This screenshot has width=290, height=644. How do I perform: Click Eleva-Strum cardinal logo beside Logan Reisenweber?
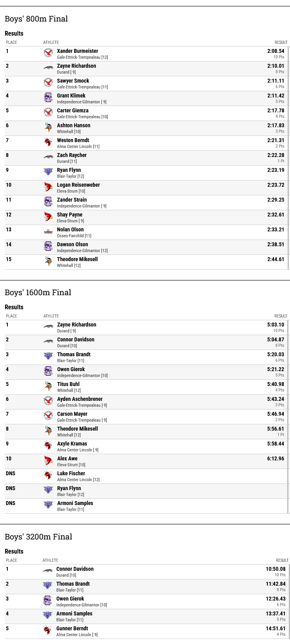pos(48,187)
